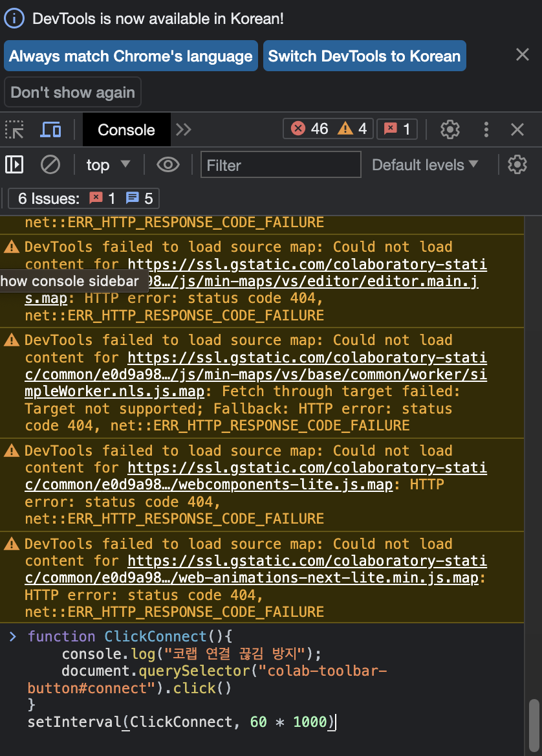Focus the console Filter input field

[x=281, y=165]
